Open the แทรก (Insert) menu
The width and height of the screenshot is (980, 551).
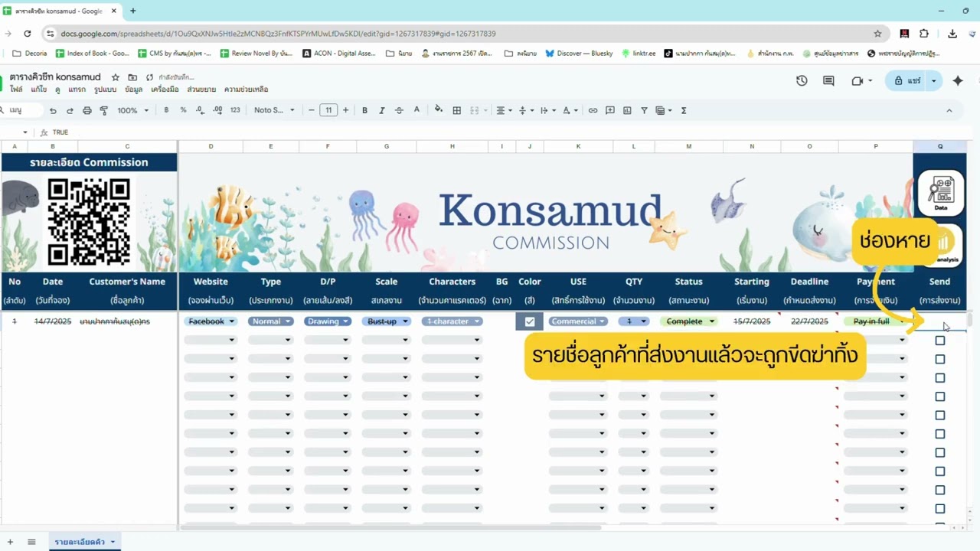[x=77, y=90]
